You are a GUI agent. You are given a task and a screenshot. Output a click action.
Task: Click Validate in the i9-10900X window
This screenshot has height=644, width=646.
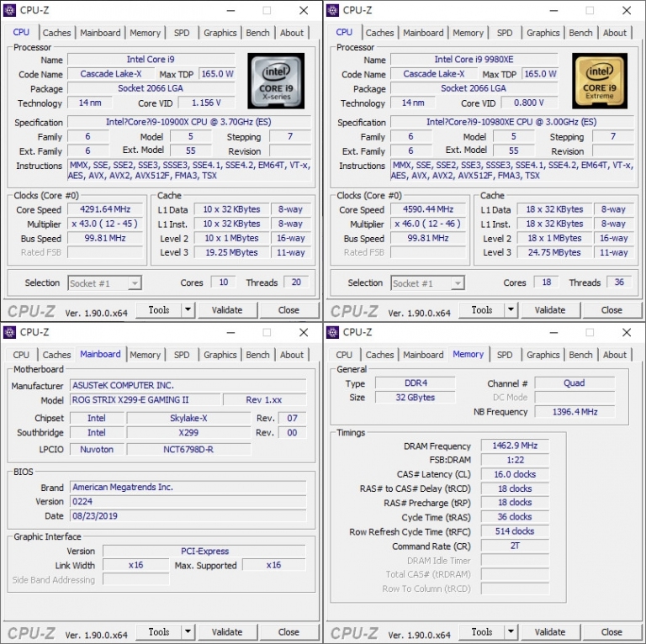[227, 310]
